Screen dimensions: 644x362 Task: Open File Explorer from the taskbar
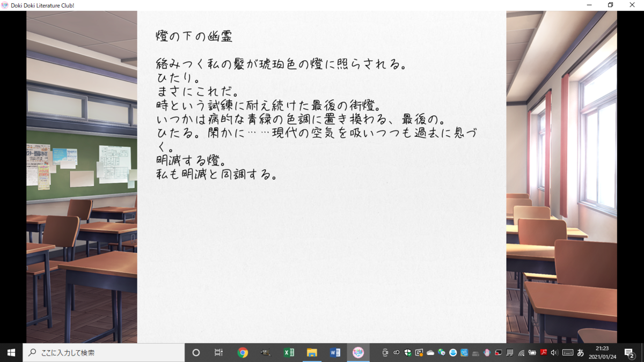click(312, 352)
